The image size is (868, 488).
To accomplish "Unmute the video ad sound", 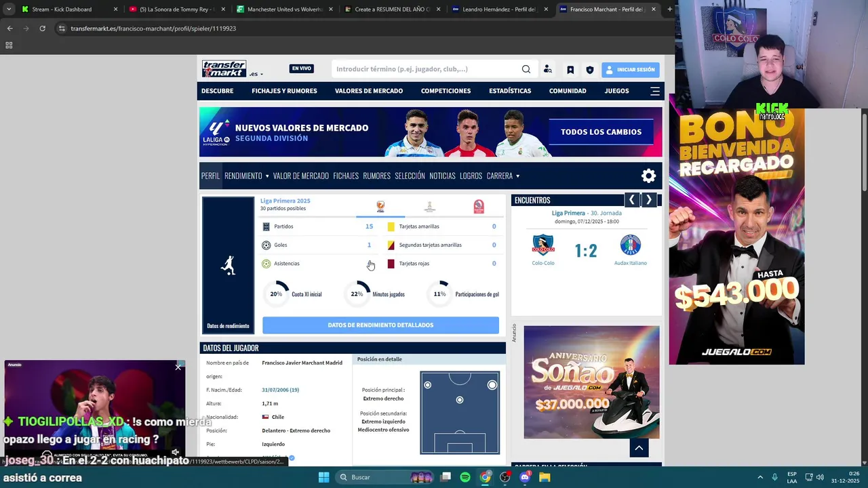I will 175,452.
